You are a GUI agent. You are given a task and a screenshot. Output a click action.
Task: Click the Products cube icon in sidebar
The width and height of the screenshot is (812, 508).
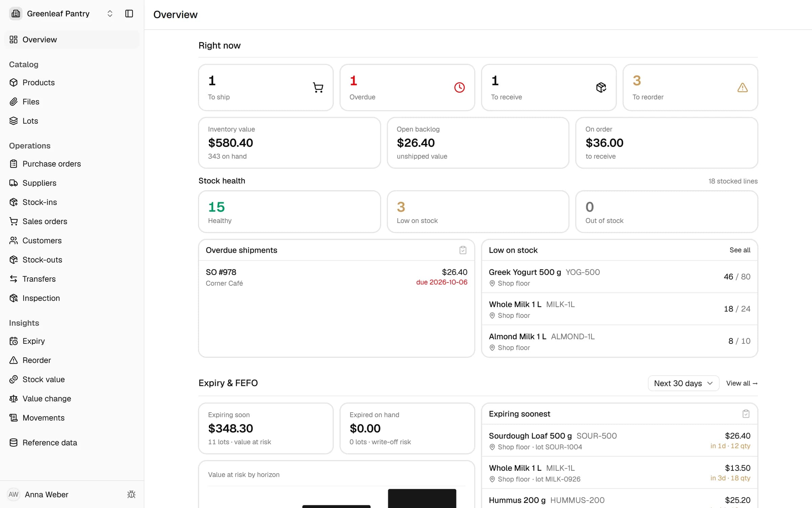coord(14,82)
